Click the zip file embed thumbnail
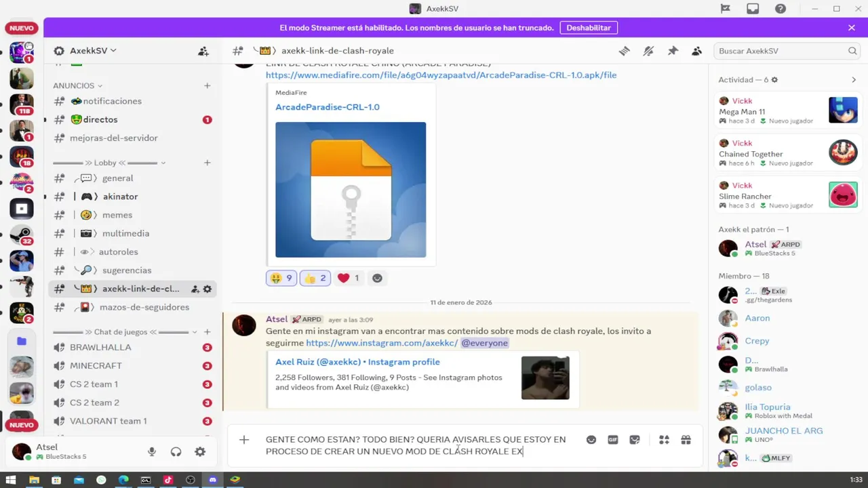This screenshot has width=868, height=488. pos(351,190)
